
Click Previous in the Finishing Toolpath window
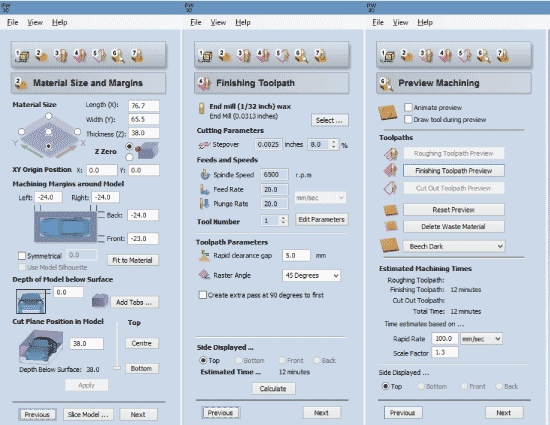[220, 413]
